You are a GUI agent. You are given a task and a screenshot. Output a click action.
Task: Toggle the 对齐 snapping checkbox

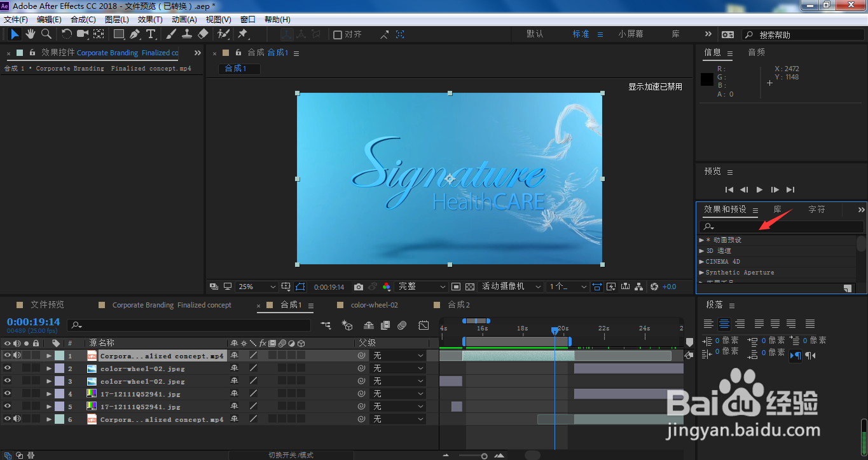tap(338, 34)
